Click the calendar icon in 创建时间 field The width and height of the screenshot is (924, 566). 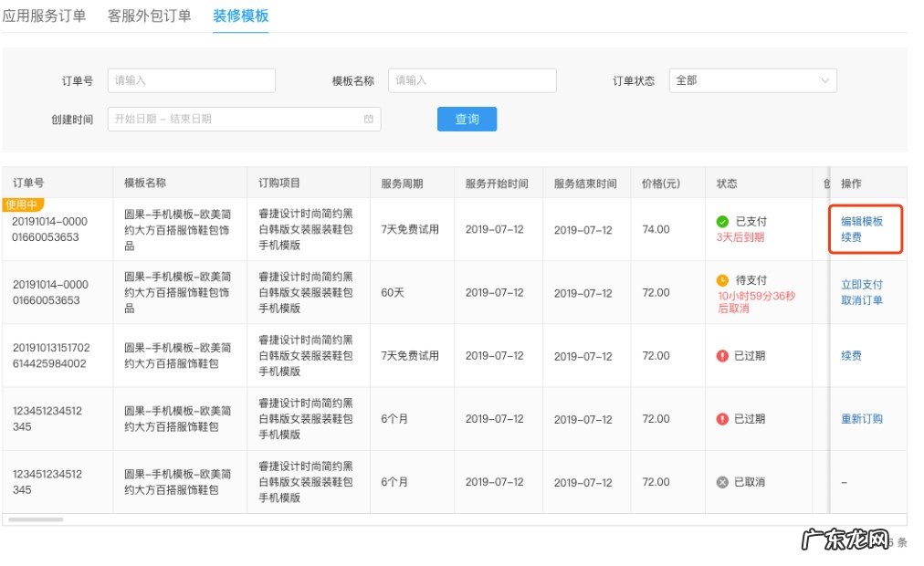pyautogui.click(x=369, y=119)
